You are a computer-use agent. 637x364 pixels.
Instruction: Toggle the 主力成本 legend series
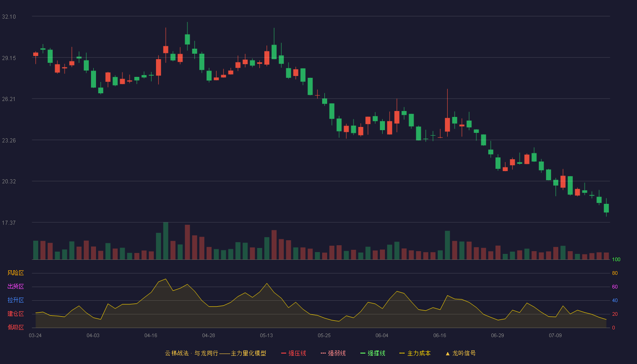click(x=415, y=353)
